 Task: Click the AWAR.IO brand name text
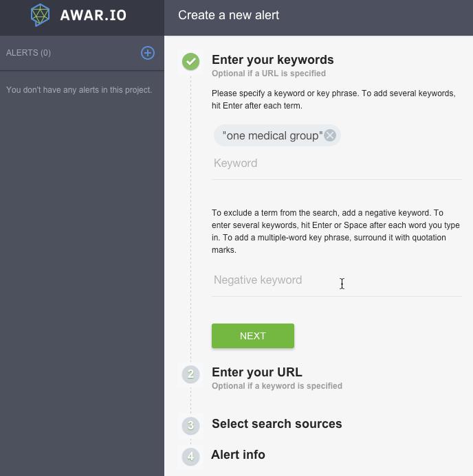[93, 15]
